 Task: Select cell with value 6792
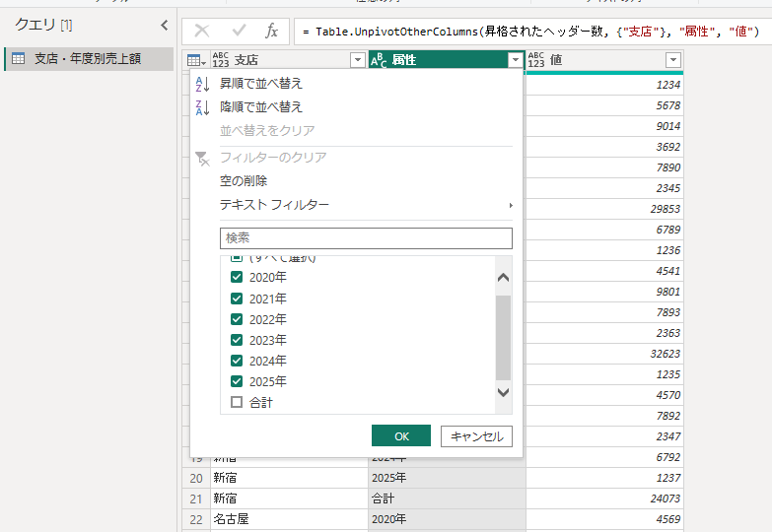pyautogui.click(x=604, y=457)
